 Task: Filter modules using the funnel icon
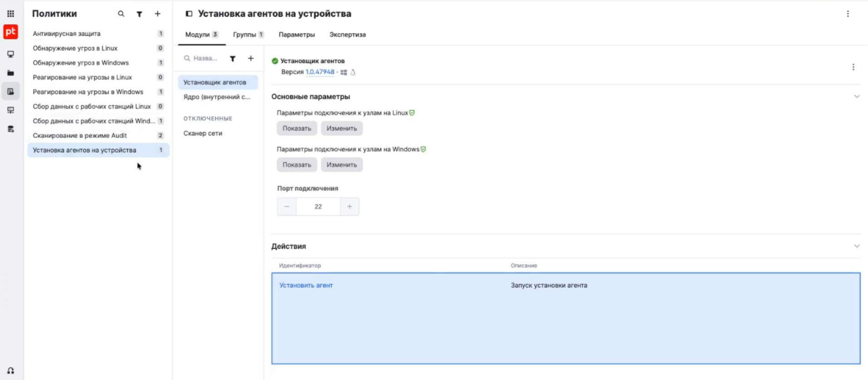tap(233, 59)
